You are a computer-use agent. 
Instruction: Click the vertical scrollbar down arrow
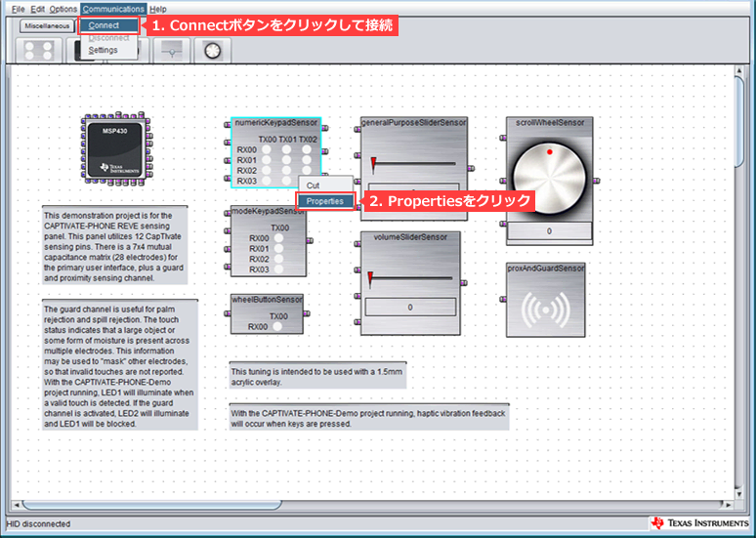tap(739, 494)
